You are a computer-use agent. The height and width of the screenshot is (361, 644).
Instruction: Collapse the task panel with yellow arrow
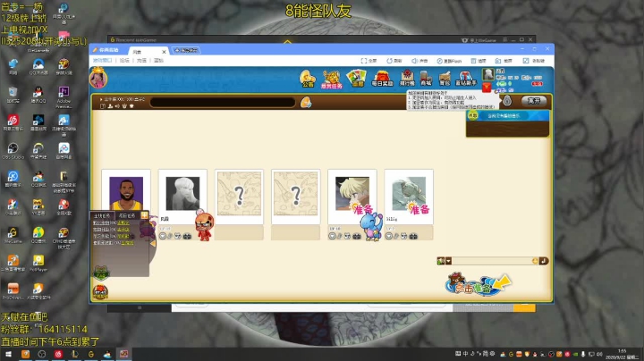pyautogui.click(x=152, y=243)
